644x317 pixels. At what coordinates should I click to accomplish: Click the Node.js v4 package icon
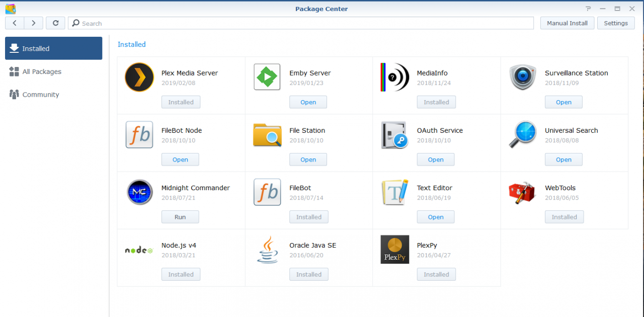(138, 249)
